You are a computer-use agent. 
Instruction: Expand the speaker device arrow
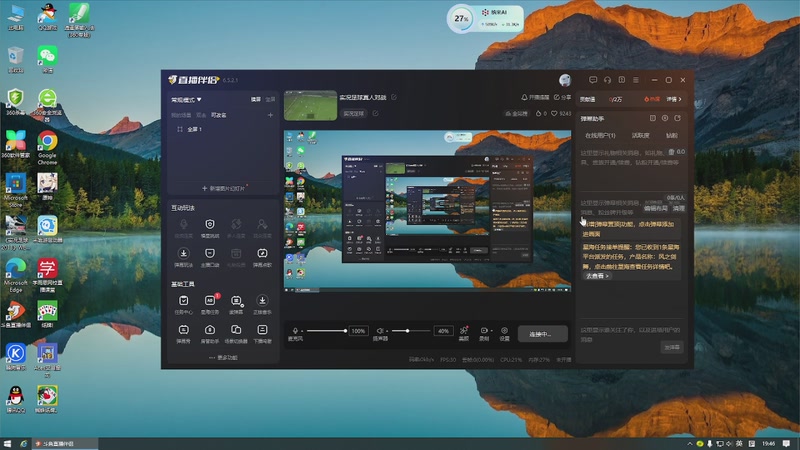point(386,331)
